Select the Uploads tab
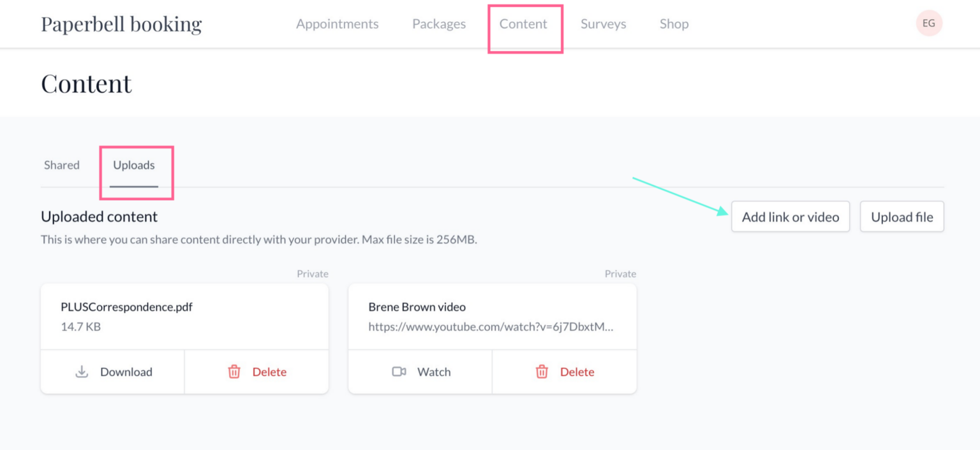The height and width of the screenshot is (450, 980). (x=133, y=164)
